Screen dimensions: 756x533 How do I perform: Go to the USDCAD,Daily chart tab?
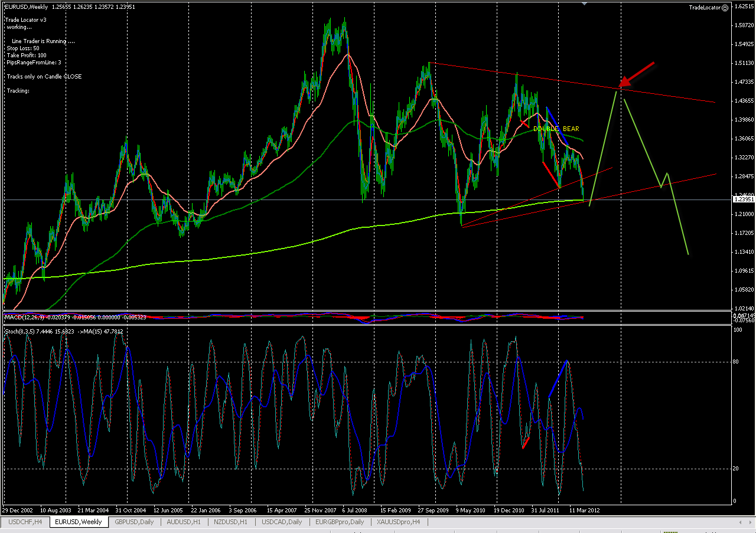point(281,522)
